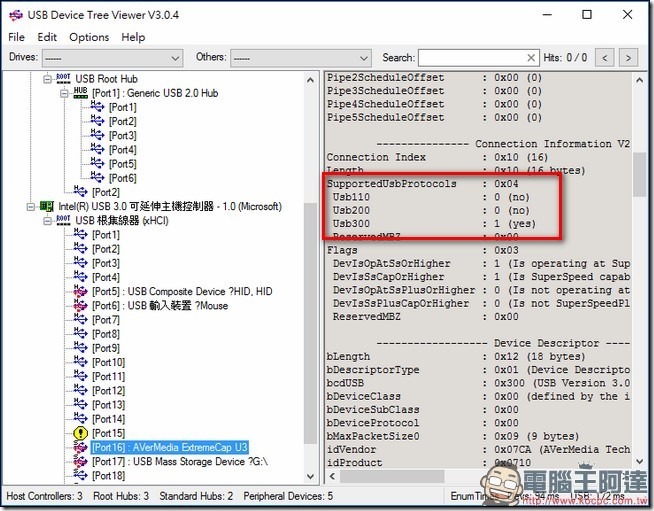Click Port3 USB icon under Generic Hub
Image resolution: width=654 pixels, height=511 pixels.
click(97, 135)
